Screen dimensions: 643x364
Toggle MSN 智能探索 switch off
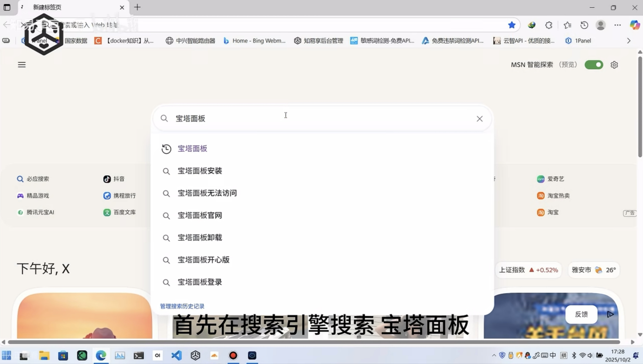(594, 65)
